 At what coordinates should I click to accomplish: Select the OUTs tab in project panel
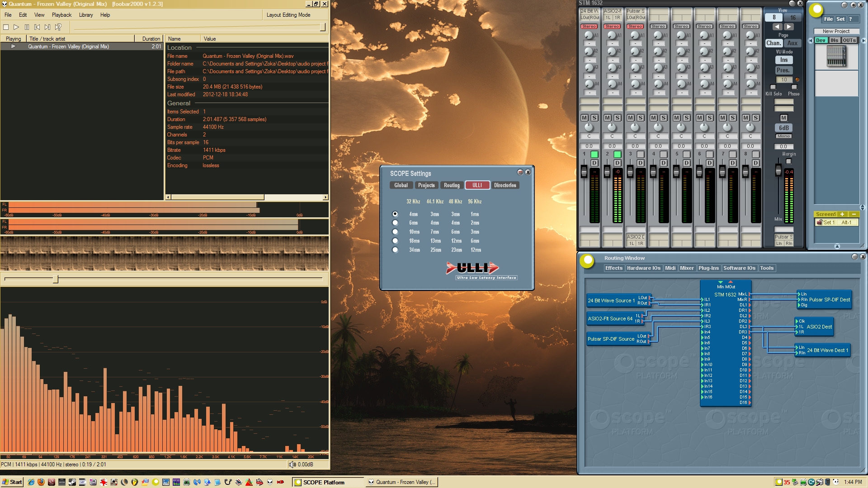point(849,40)
